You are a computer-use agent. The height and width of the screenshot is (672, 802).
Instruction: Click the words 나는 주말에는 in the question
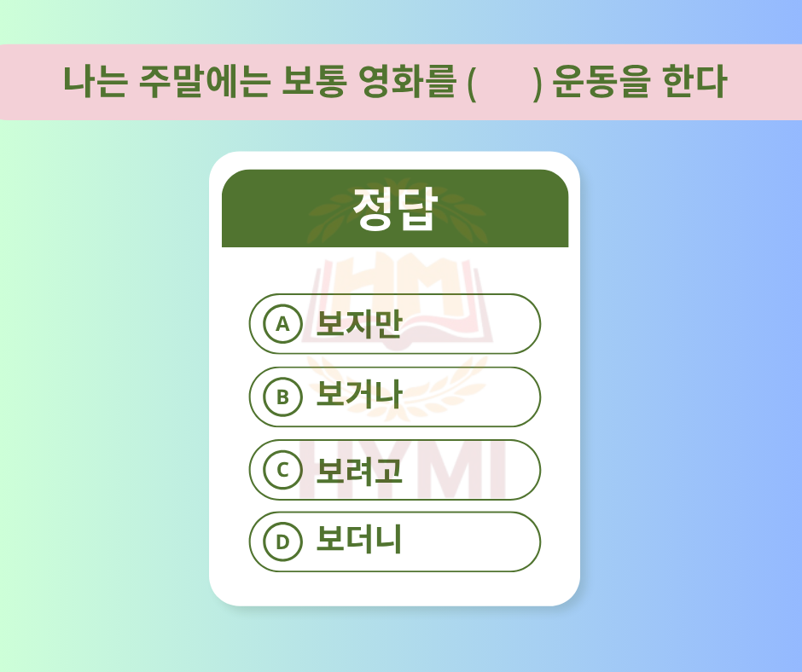click(x=166, y=82)
